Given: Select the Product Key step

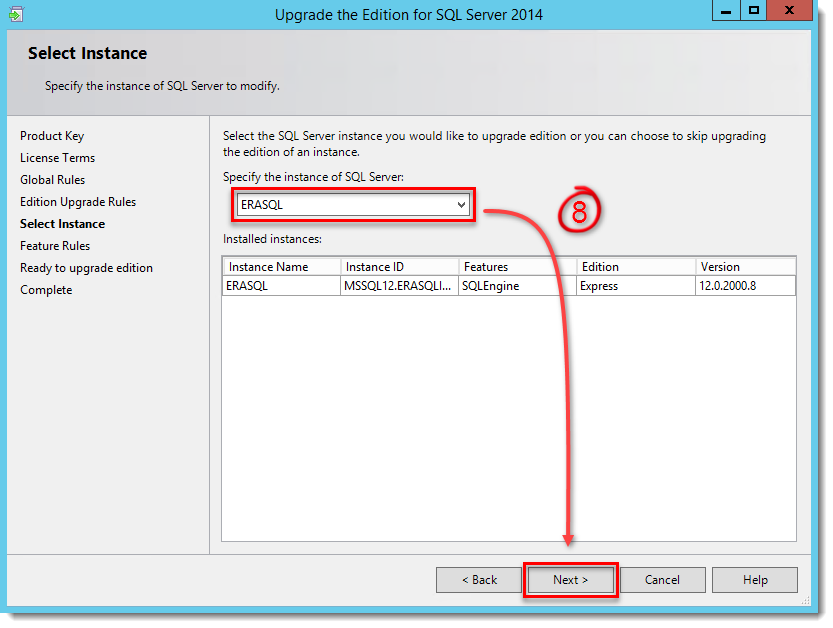Looking at the screenshot, I should pos(52,136).
